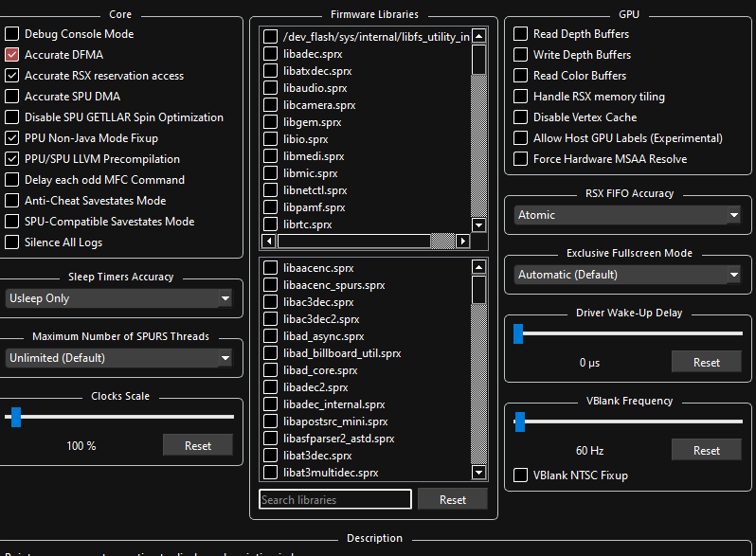756x556 pixels.
Task: Expand RSX FIFO Accuracy combo box
Action: (x=627, y=215)
